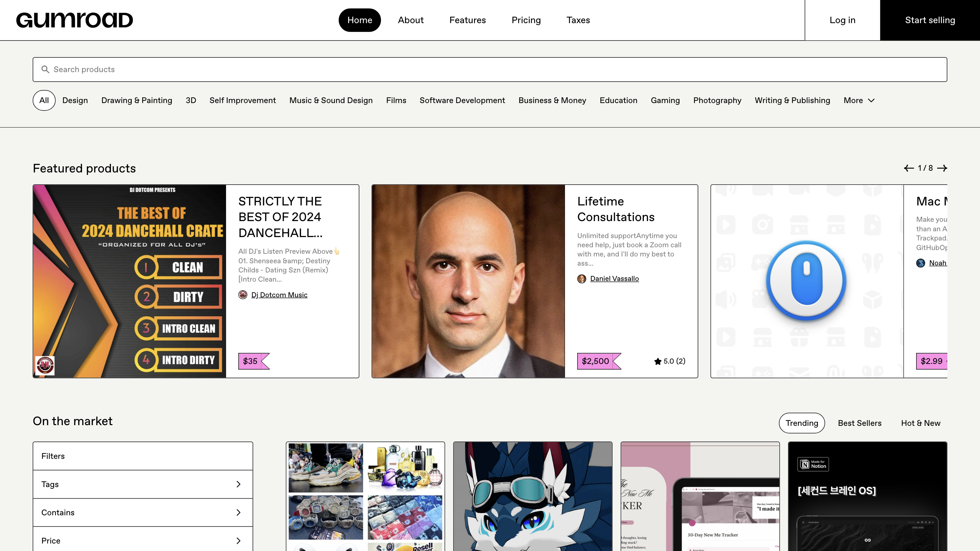This screenshot has height=551, width=980.
Task: Expand the Tags filter
Action: click(x=143, y=484)
